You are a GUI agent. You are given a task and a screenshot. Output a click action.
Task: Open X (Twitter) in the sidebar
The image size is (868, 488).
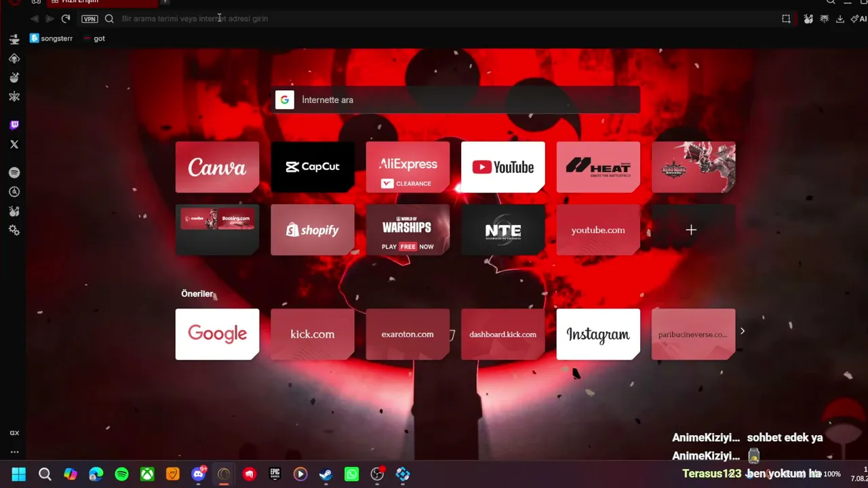(x=14, y=144)
